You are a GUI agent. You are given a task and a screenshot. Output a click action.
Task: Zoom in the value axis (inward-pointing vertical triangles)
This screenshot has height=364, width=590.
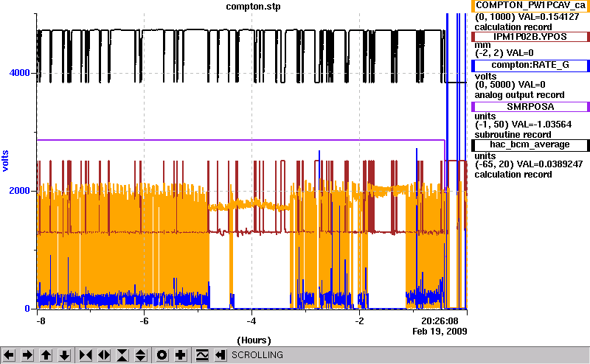coord(122,355)
